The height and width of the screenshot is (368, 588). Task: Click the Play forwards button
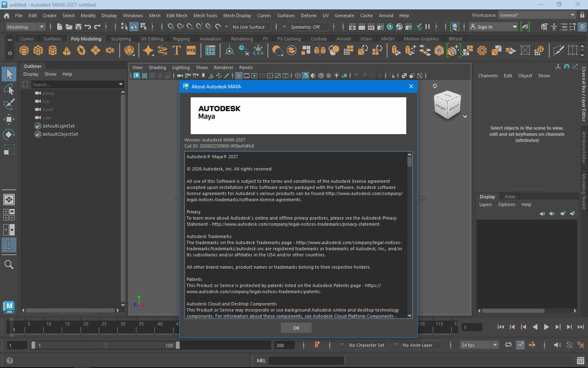(546, 327)
